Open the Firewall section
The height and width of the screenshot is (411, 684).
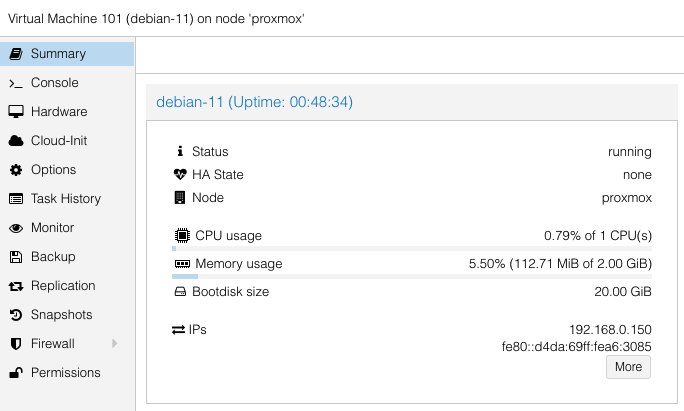52,344
